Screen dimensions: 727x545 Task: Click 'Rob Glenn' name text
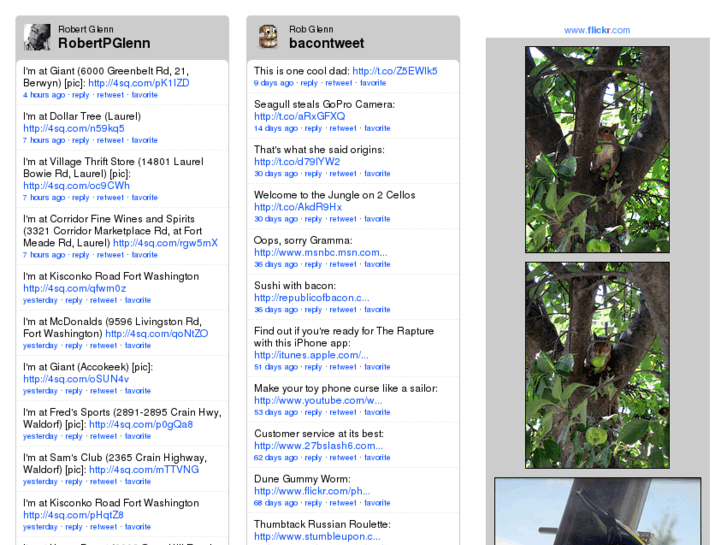tap(311, 29)
